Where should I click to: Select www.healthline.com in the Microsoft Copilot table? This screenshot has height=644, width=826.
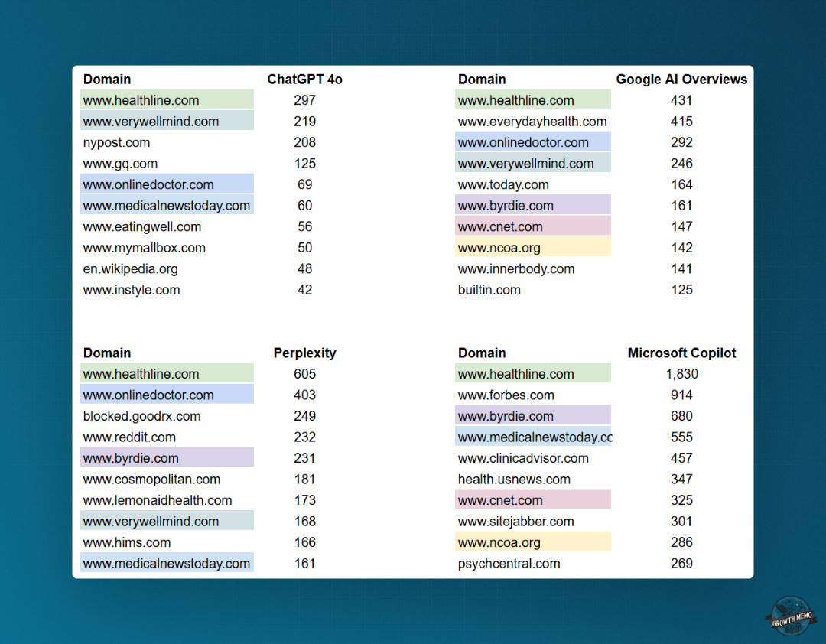click(x=533, y=374)
